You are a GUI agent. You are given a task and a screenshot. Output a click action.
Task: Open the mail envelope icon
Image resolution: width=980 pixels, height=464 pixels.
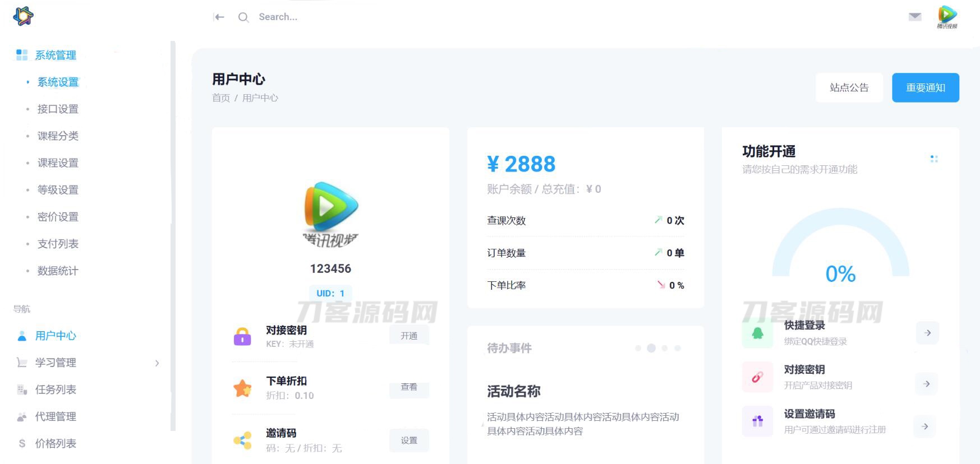click(x=914, y=17)
